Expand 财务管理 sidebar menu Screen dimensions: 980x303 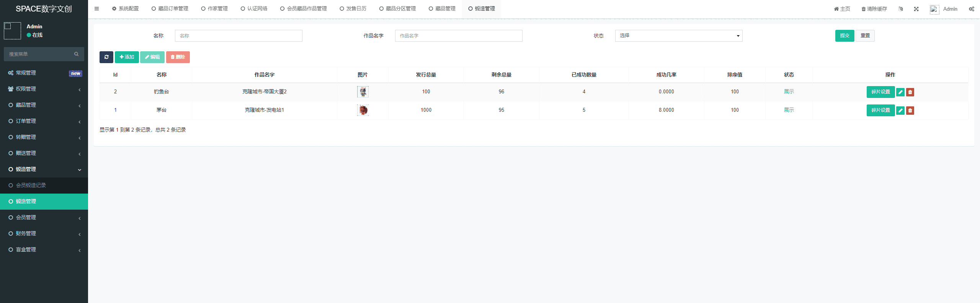[44, 233]
